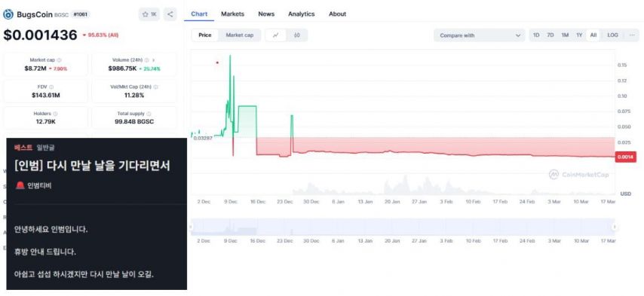This screenshot has height=296, width=644.
Task: Switch to candlestick chart icon
Action: (x=297, y=35)
